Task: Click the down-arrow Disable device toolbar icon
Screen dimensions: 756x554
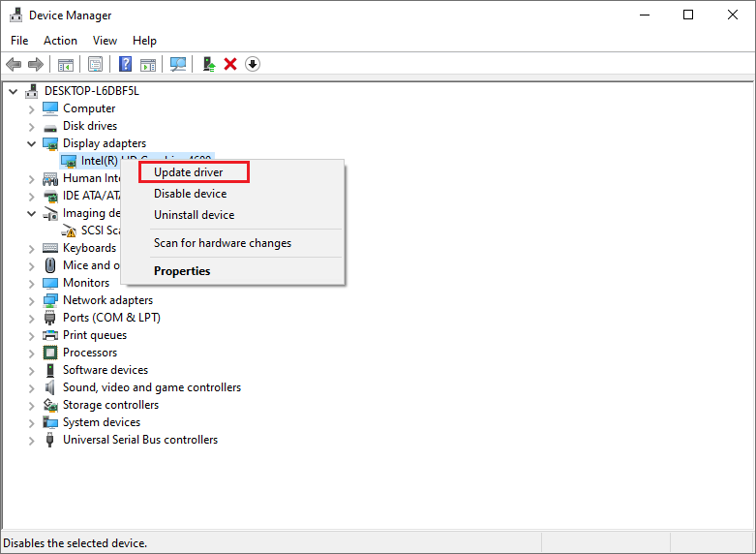Action: [253, 64]
